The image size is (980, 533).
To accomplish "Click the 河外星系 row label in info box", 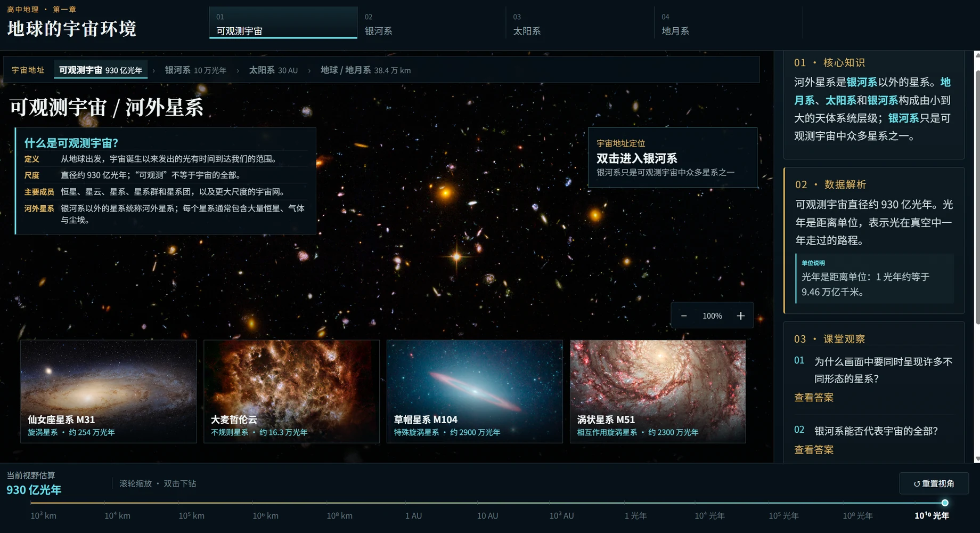I will click(x=39, y=208).
